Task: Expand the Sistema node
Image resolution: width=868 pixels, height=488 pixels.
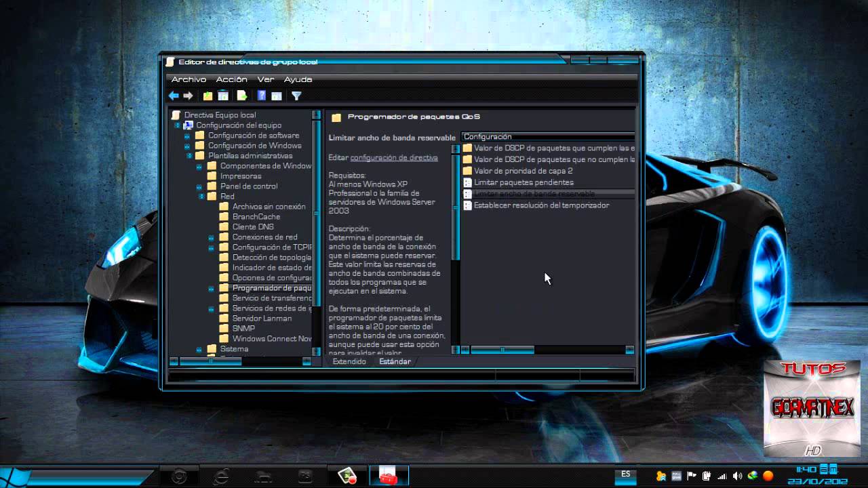Action: pyautogui.click(x=199, y=349)
